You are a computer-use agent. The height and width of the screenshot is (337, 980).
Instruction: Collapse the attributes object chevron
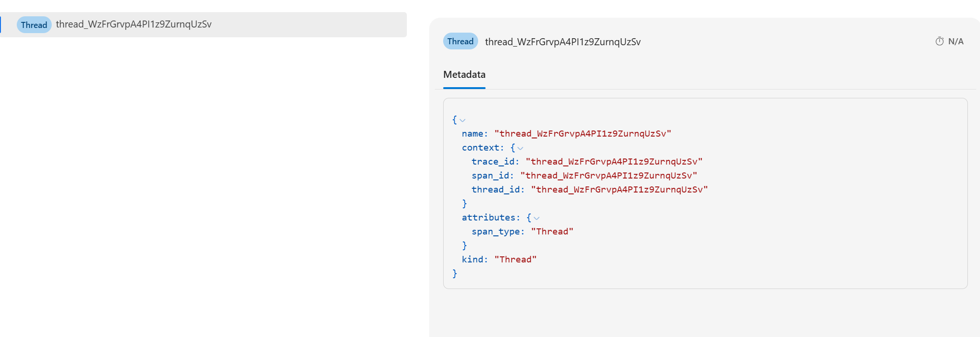coord(536,218)
